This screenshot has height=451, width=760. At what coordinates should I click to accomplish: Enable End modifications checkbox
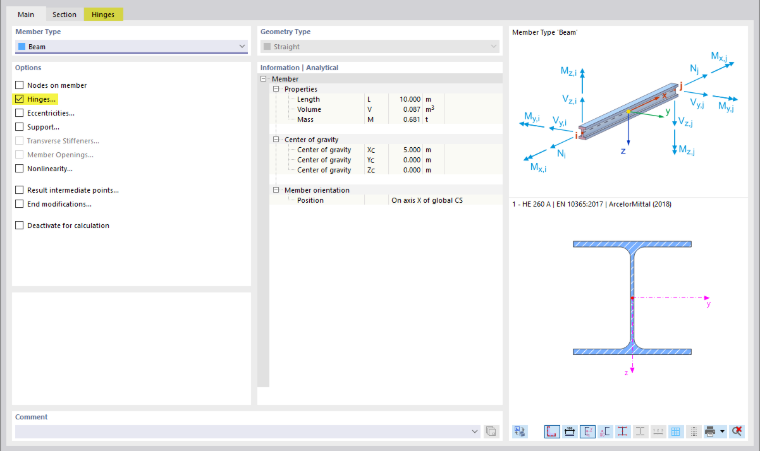coord(19,204)
